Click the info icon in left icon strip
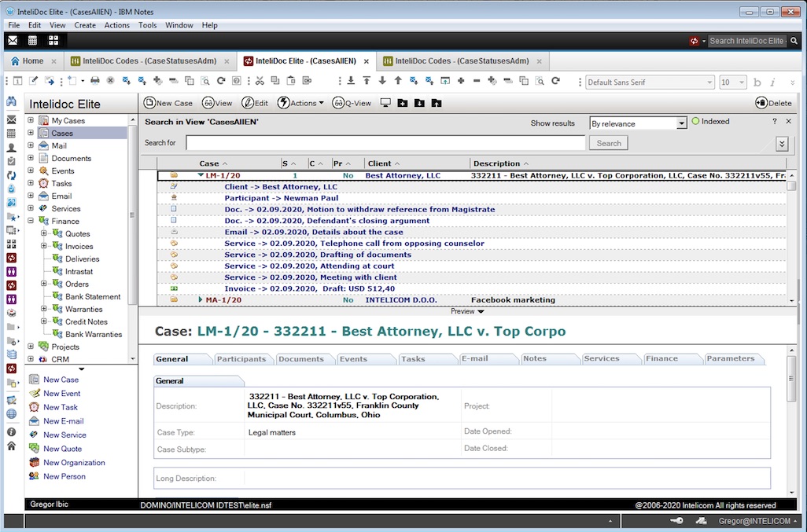 [11, 432]
